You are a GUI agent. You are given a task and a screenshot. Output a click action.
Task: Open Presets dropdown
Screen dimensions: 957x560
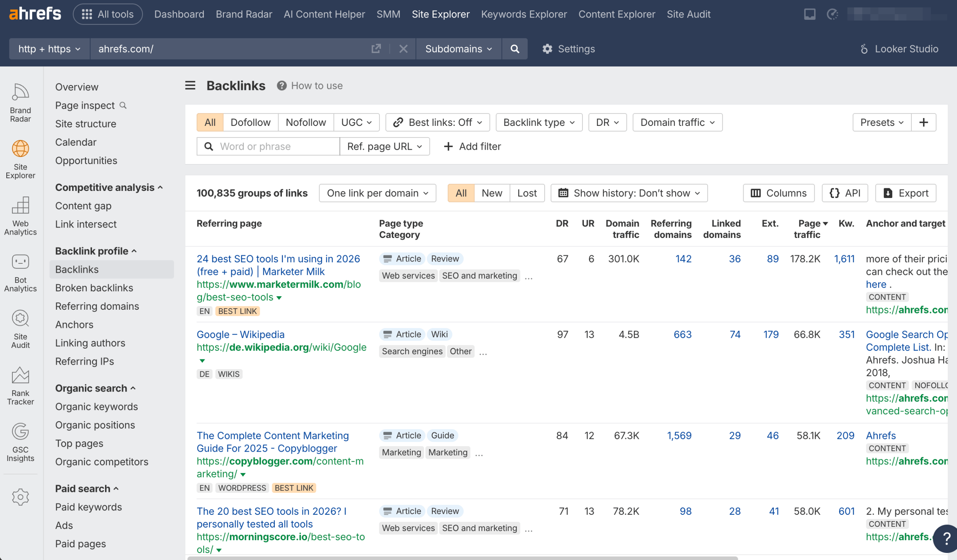coord(882,122)
